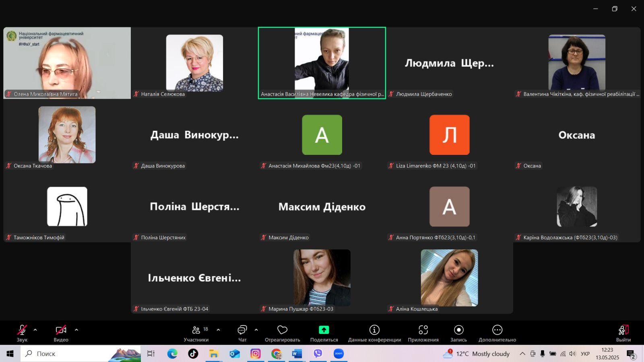Unmute the microphone with Звук button

(22, 333)
